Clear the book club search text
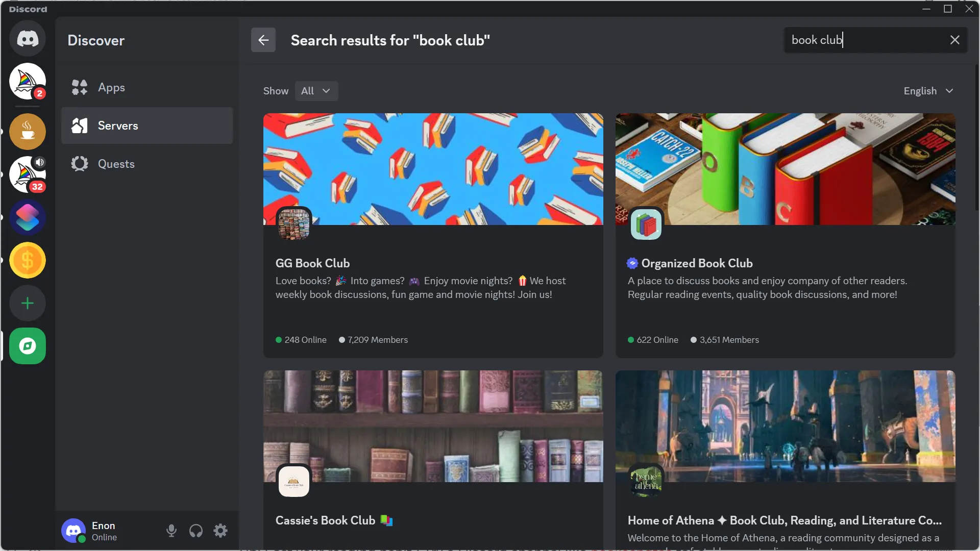 click(x=955, y=40)
